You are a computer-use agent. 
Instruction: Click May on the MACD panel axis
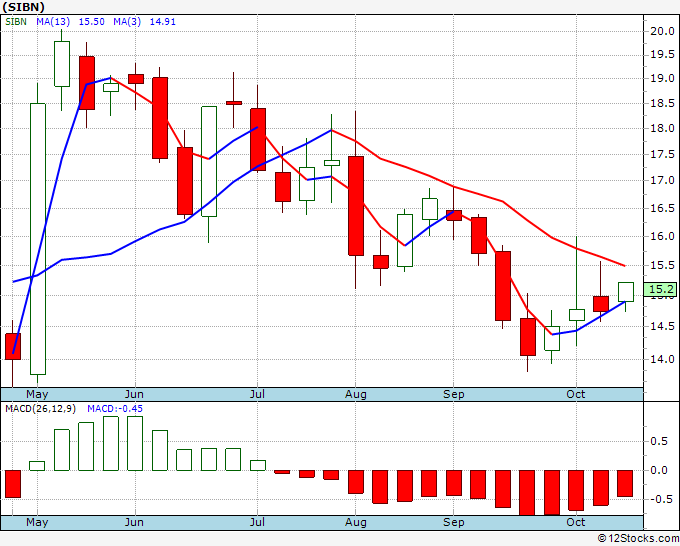[37, 522]
